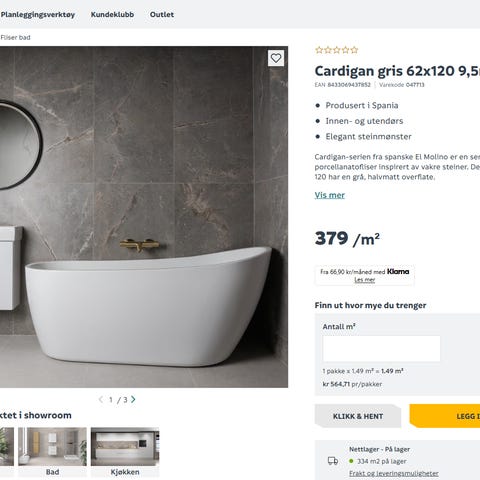Click the Antall m² input field
Image resolution: width=480 pixels, height=480 pixels.
tap(381, 349)
